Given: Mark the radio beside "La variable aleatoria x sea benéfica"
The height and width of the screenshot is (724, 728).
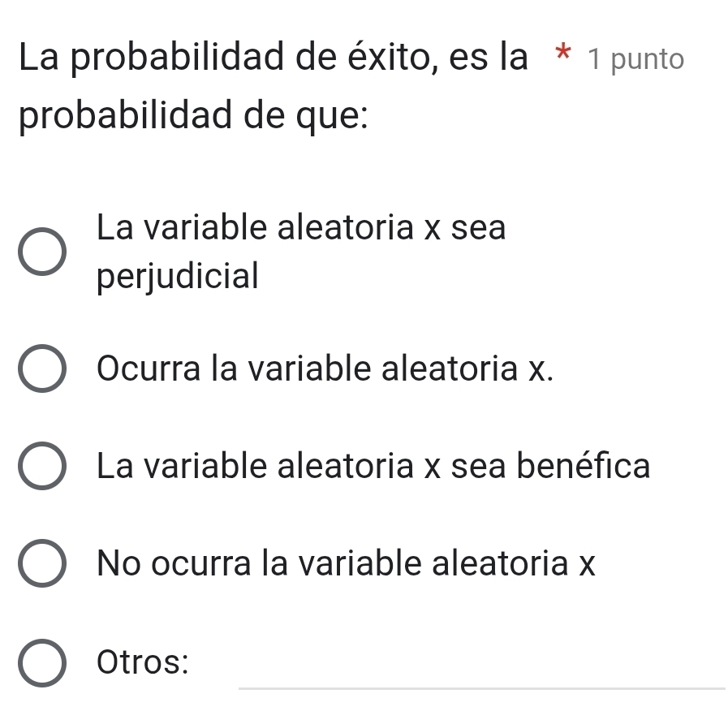Looking at the screenshot, I should [x=41, y=467].
